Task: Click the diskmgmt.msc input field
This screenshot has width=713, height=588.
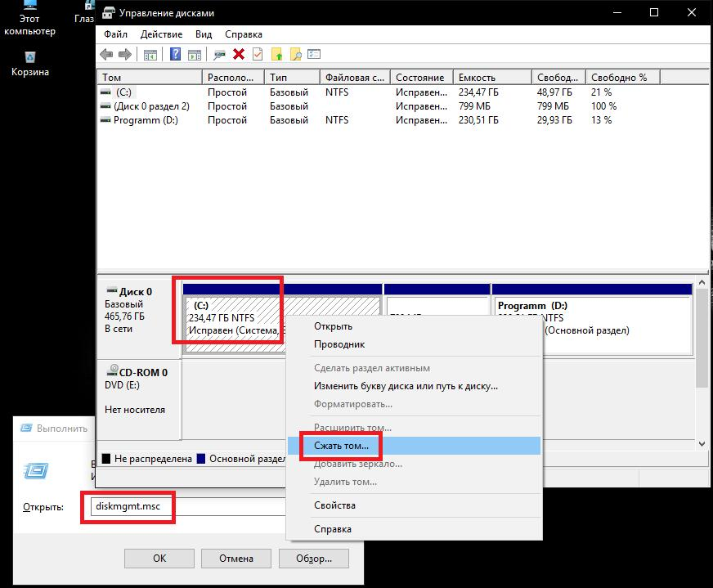Action: [188, 506]
